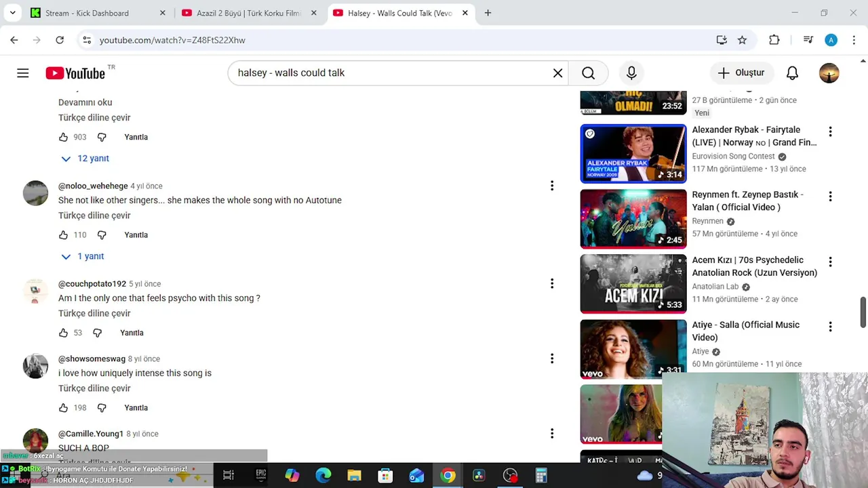Like the @showsomeswag comment

(63, 408)
